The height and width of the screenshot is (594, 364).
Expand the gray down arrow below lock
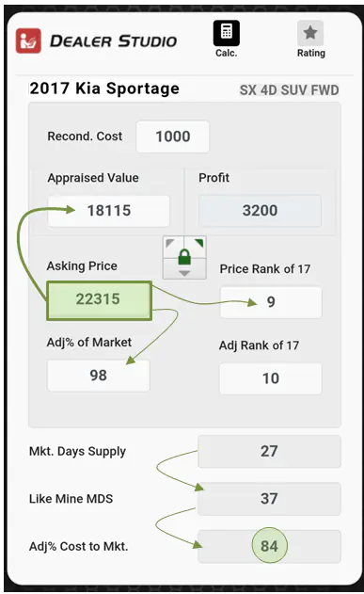coord(184,273)
